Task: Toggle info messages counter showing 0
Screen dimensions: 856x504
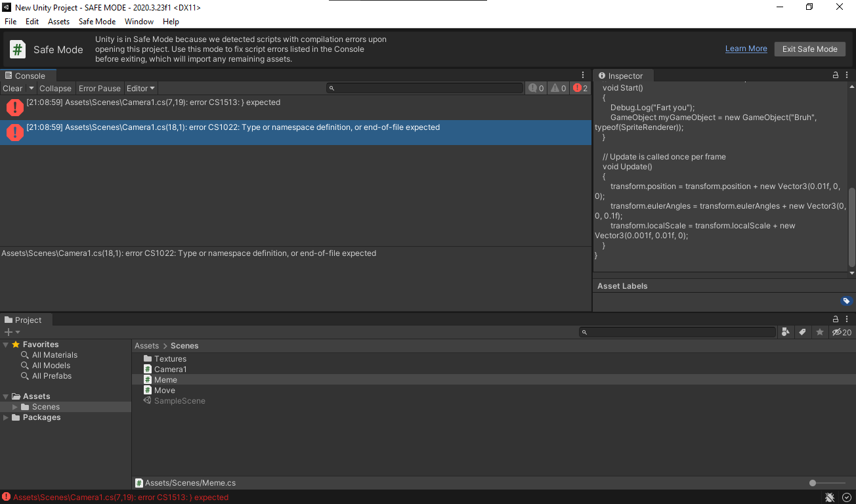Action: (x=536, y=88)
